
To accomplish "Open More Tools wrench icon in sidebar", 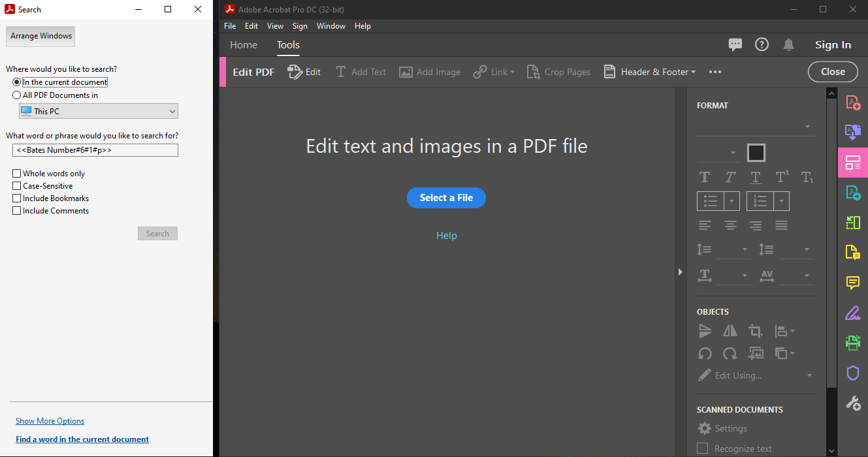I will coord(853,403).
